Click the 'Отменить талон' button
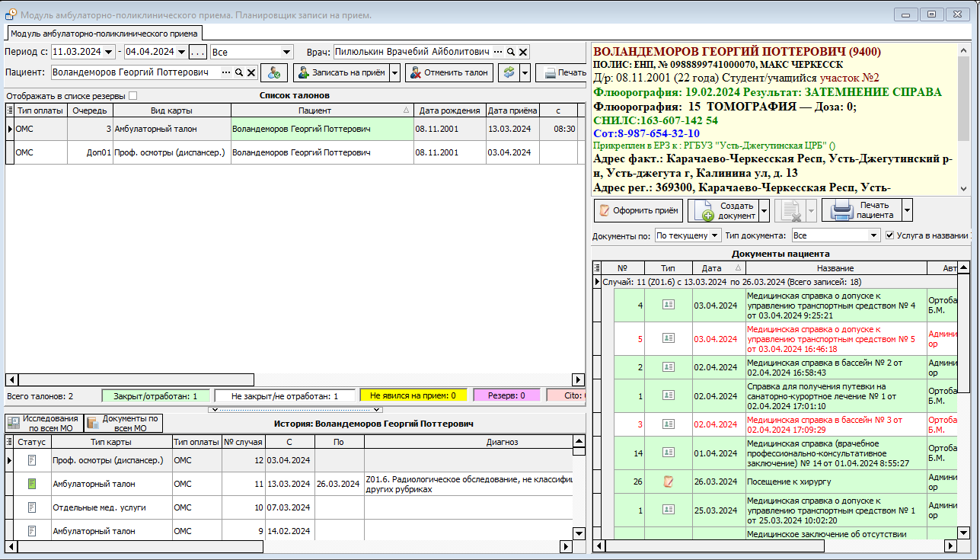 [x=449, y=73]
